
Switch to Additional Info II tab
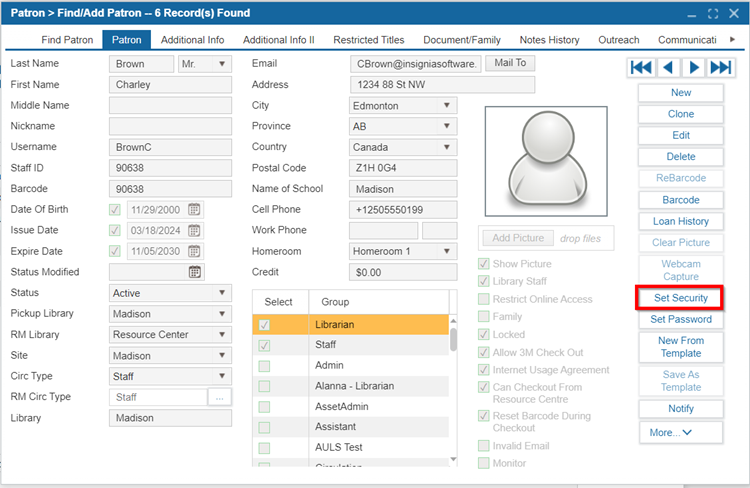(278, 40)
